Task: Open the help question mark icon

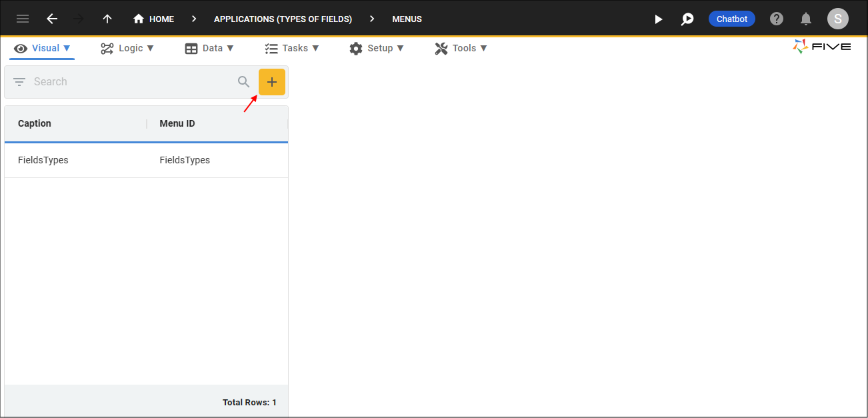Action: (777, 19)
